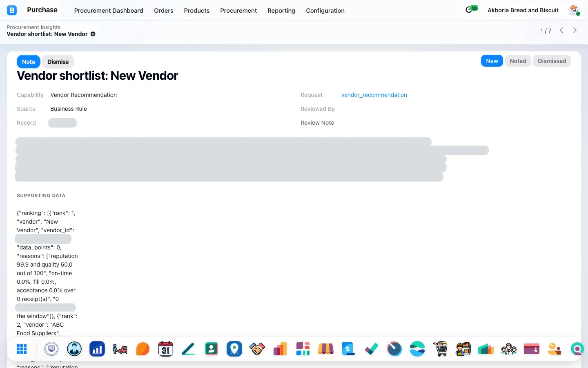Image resolution: width=588 pixels, height=368 pixels.
Task: Open the activity clock with 10 badge
Action: [471, 9]
